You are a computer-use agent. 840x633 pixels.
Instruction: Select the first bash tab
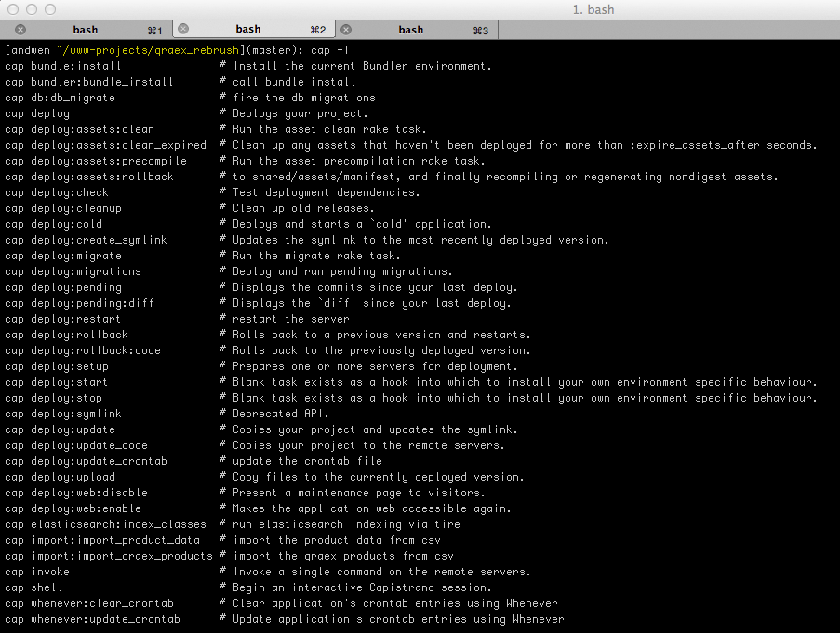point(85,29)
